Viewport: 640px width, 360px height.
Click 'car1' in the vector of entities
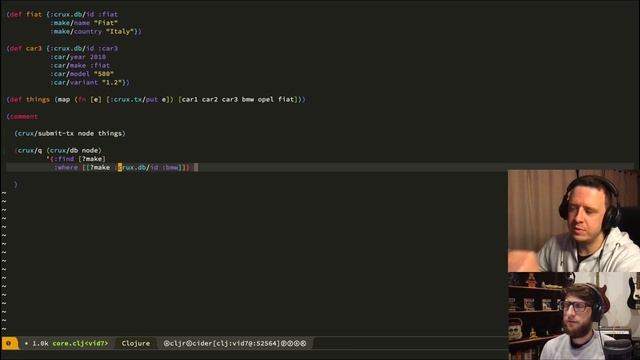(190, 100)
